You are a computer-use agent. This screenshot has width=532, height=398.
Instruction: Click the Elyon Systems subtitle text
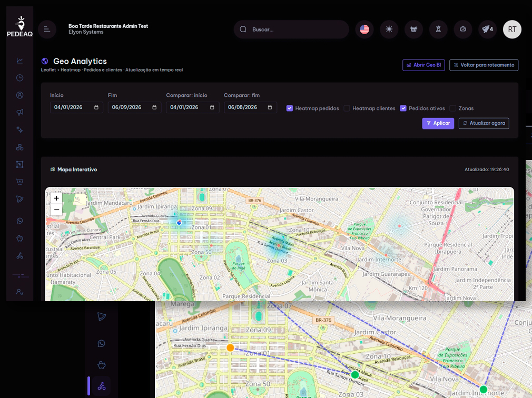(x=86, y=32)
